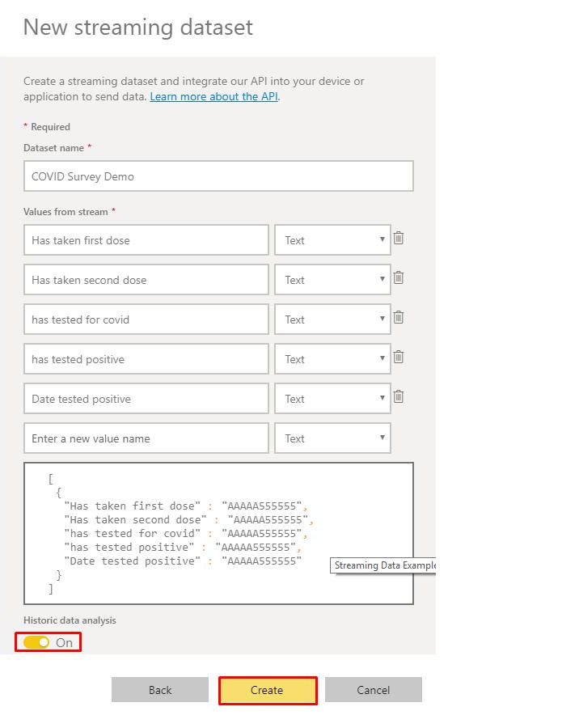Open 'Learn more about the API' link
The image size is (579, 728).
214,96
